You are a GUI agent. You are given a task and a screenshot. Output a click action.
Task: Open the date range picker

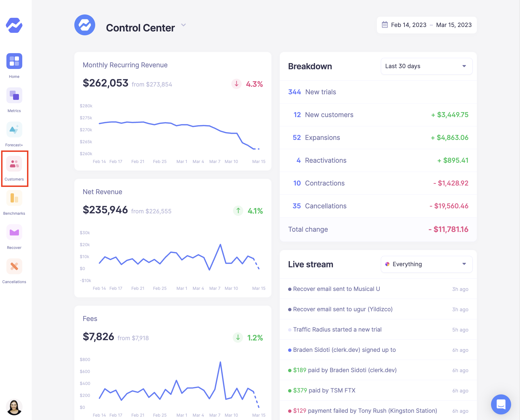(426, 25)
